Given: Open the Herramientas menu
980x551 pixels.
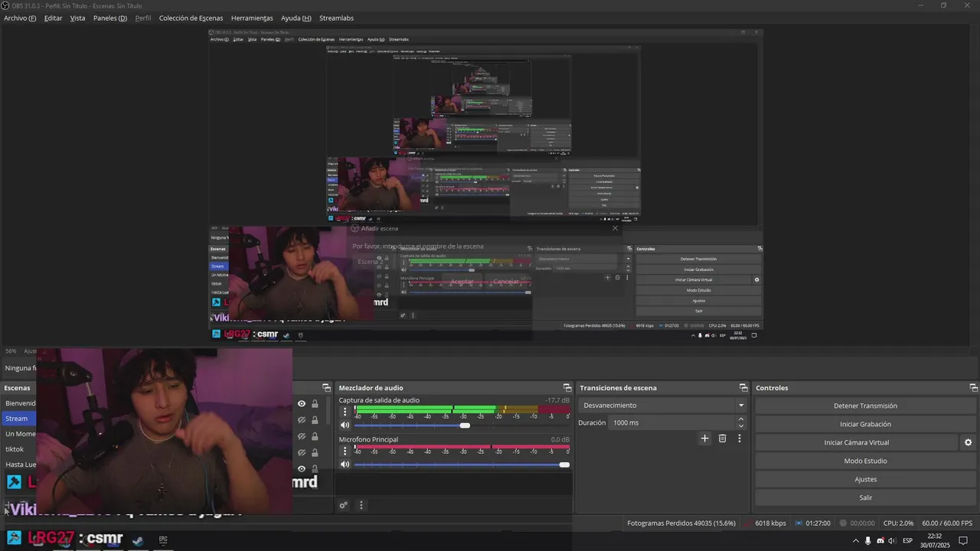Looking at the screenshot, I should tap(252, 18).
